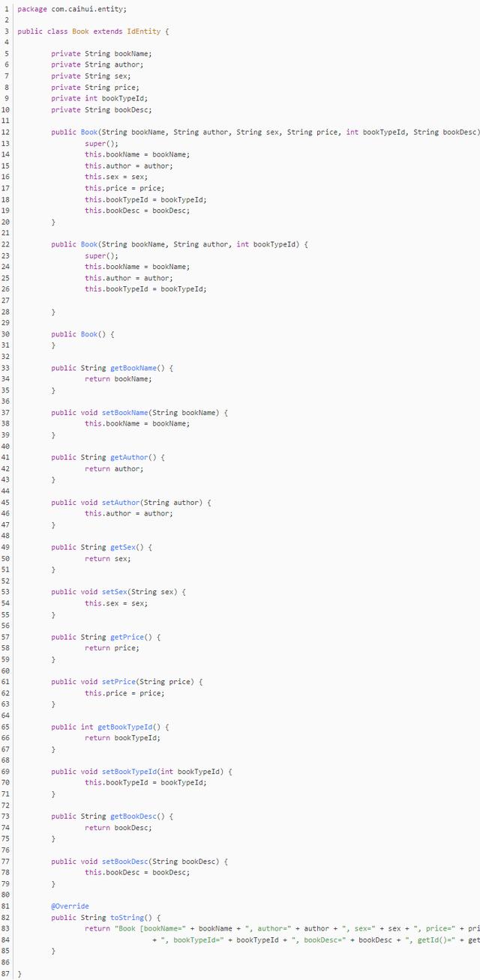Click the @Override annotation
Image resolution: width=480 pixels, height=980 pixels.
(70, 906)
